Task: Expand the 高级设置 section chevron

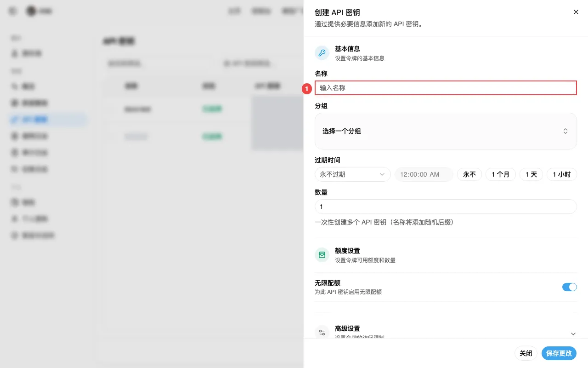Action: click(573, 333)
